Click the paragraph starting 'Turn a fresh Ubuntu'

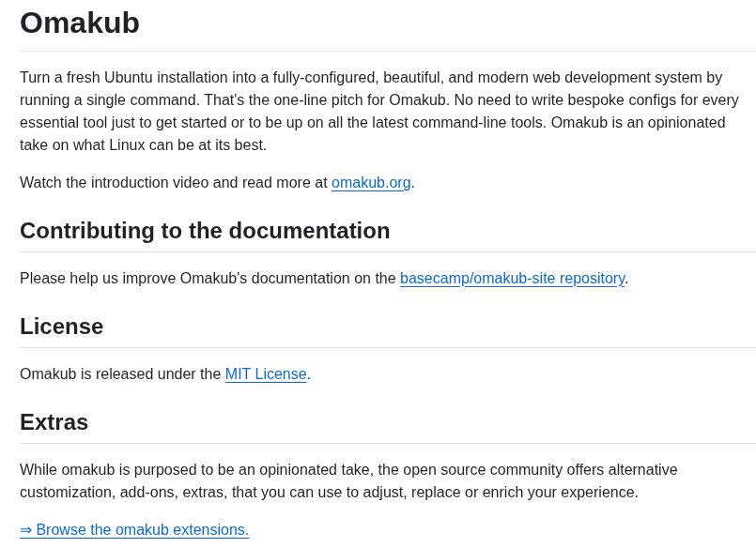pyautogui.click(x=376, y=111)
